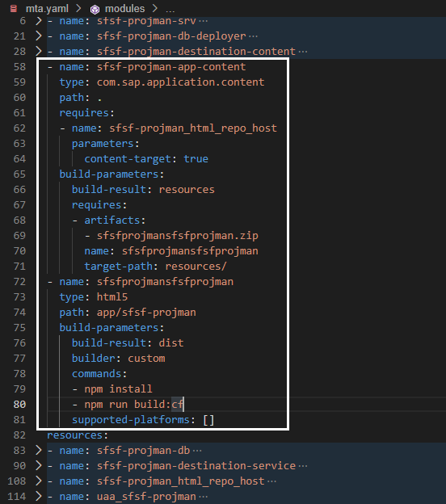The image size is (446, 504).
Task: Click 'build-parameters' key on line 65
Action: (x=109, y=174)
